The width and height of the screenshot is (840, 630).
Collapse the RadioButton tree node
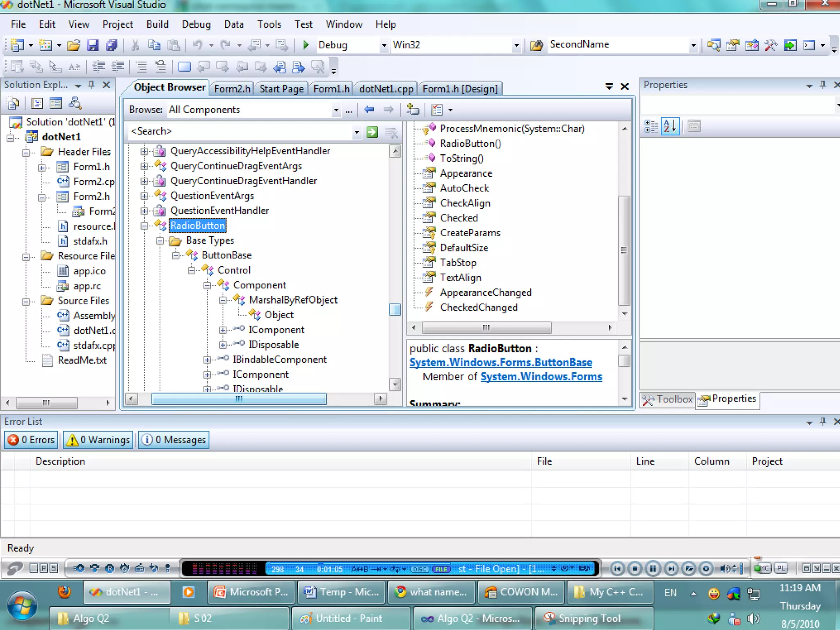tap(144, 226)
